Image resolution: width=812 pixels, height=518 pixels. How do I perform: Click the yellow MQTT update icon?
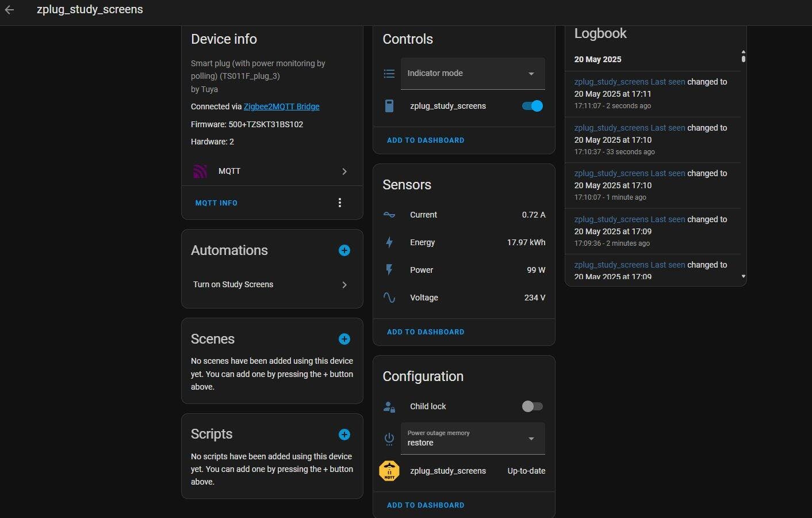click(389, 471)
